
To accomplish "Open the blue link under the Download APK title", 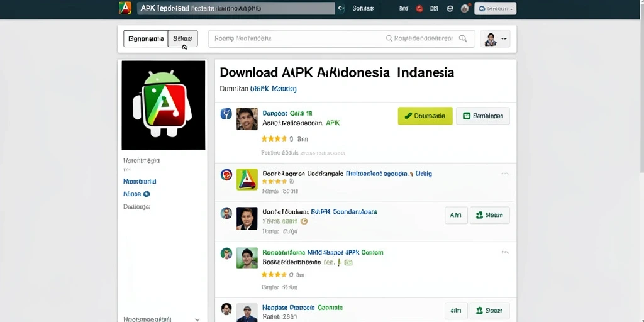I will 273,88.
